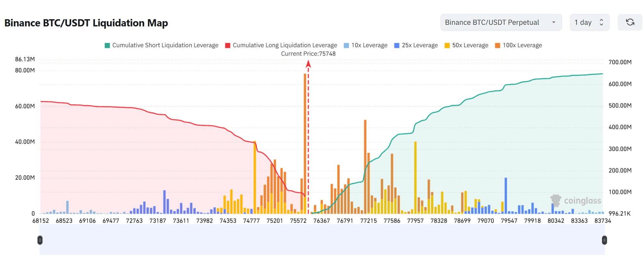Click the tall blue bar above 79547

(x=506, y=195)
